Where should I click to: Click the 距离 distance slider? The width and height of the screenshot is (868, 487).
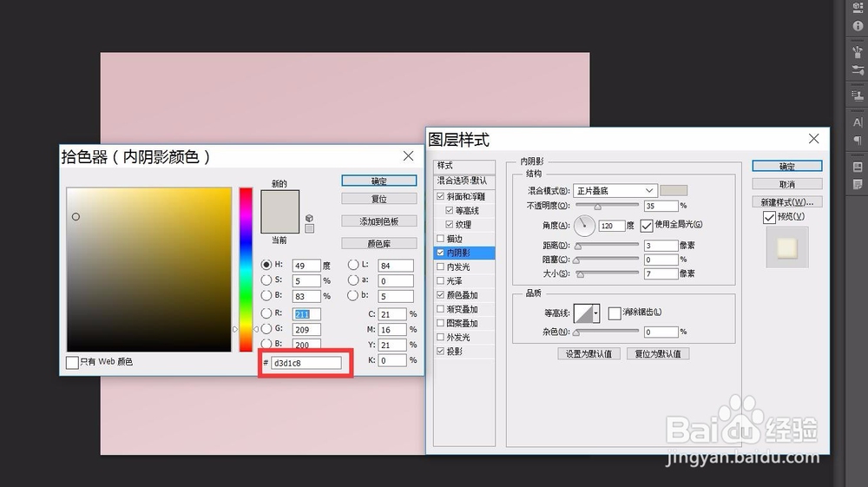[607, 245]
